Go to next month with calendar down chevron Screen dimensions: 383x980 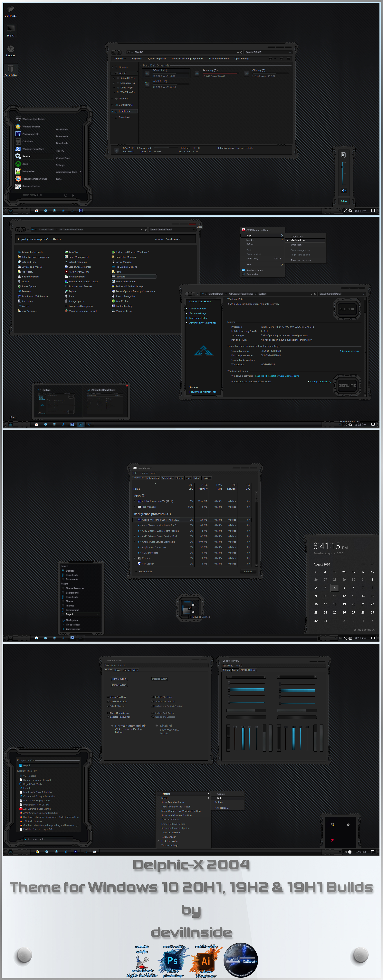pos(372,564)
